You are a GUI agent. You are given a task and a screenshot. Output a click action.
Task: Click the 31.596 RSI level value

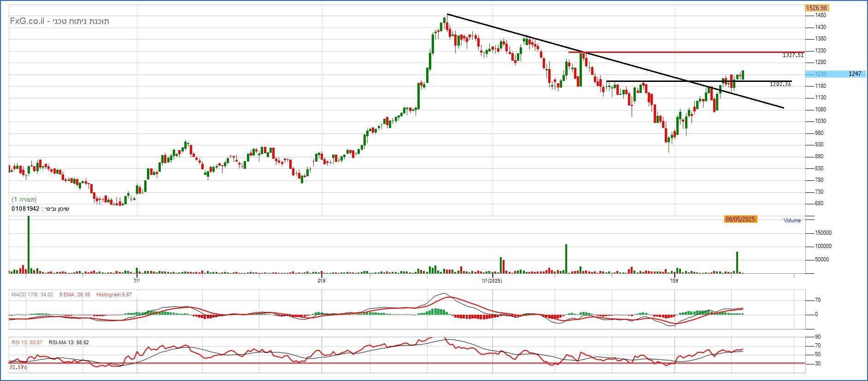[x=18, y=367]
